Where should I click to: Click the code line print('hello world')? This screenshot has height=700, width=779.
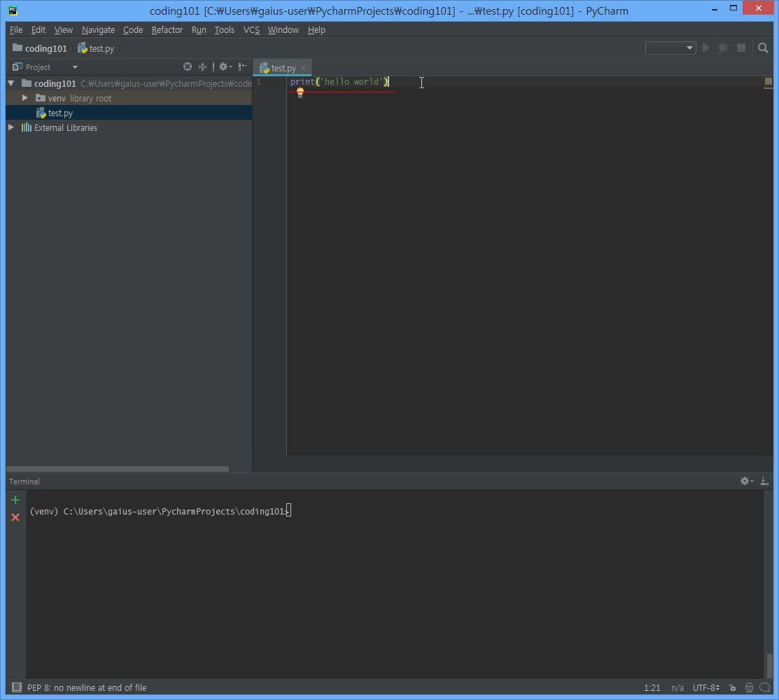(339, 81)
